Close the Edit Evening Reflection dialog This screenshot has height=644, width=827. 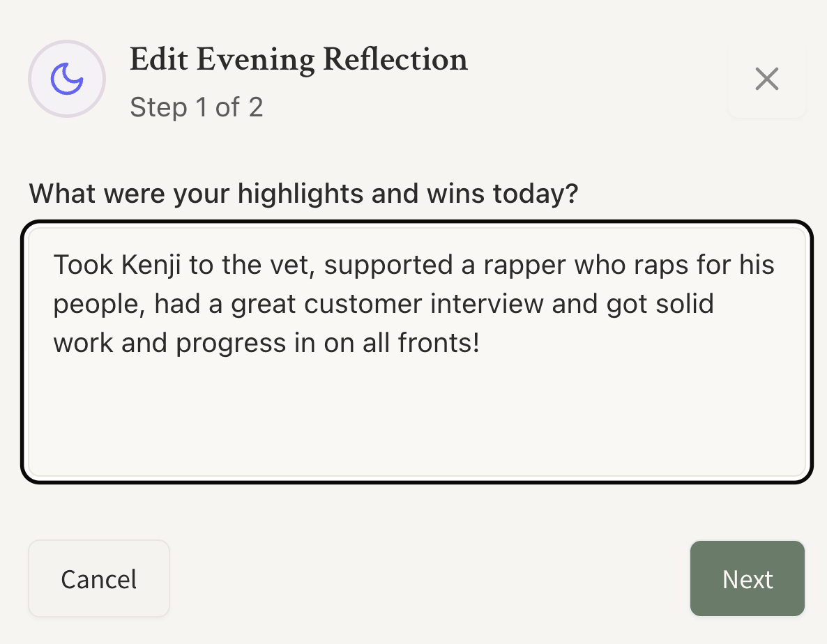766,79
